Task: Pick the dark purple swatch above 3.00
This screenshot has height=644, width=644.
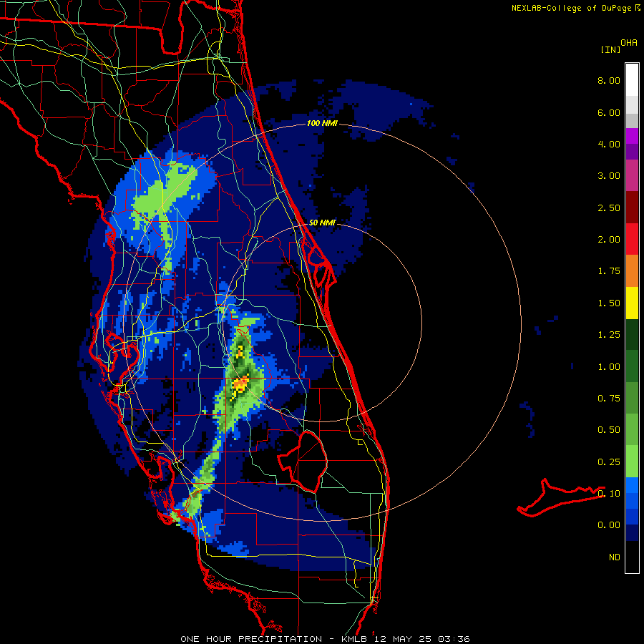Action: 632,152
